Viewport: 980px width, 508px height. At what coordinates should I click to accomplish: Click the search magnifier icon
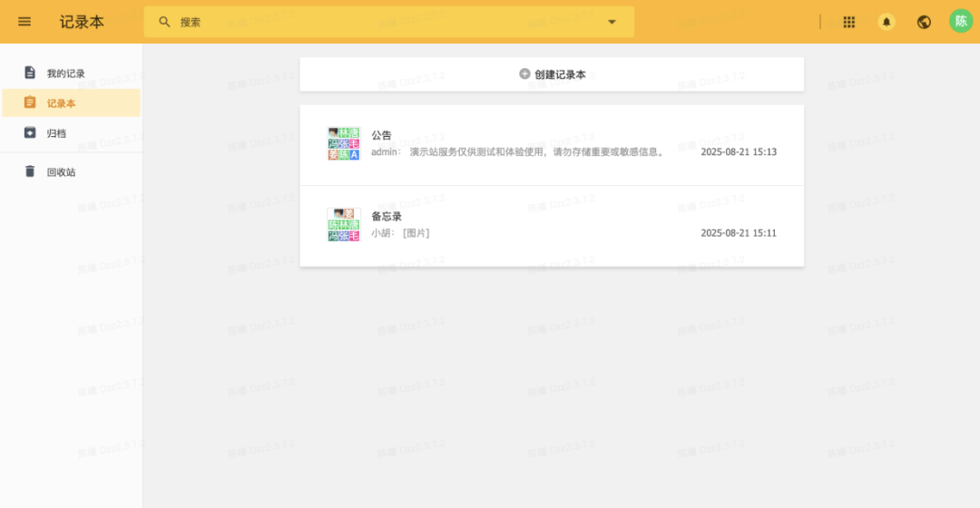click(164, 22)
